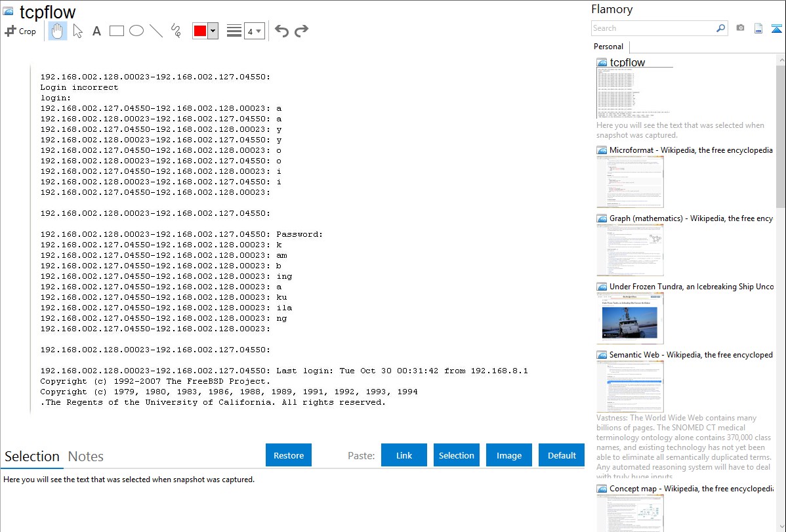Click the snapshot list scrollbar thumb
This screenshot has height=532, width=786.
click(781, 135)
